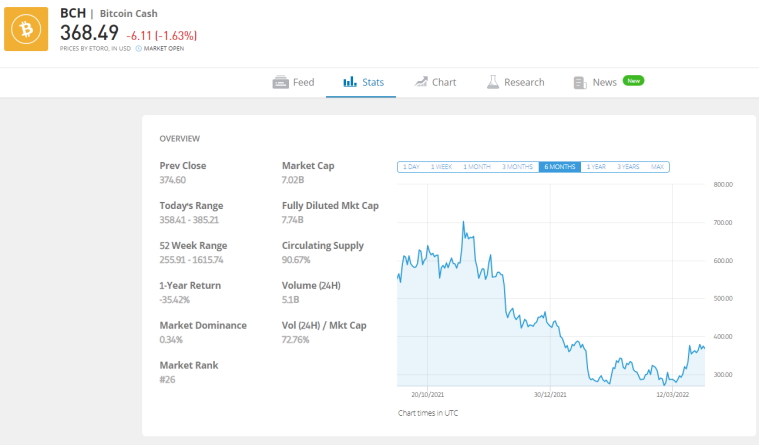The width and height of the screenshot is (759, 445).
Task: Click the Circulating Supply label
Action: point(323,246)
